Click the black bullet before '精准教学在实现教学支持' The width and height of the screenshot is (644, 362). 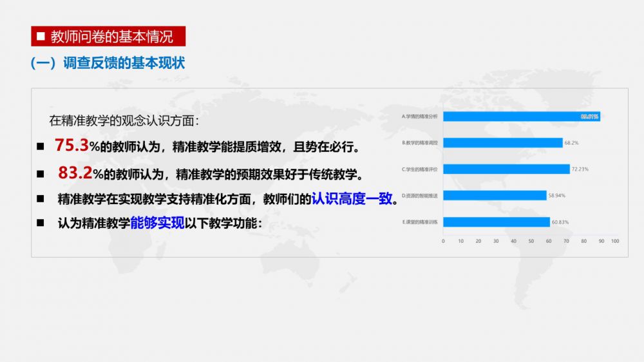pyautogui.click(x=41, y=199)
